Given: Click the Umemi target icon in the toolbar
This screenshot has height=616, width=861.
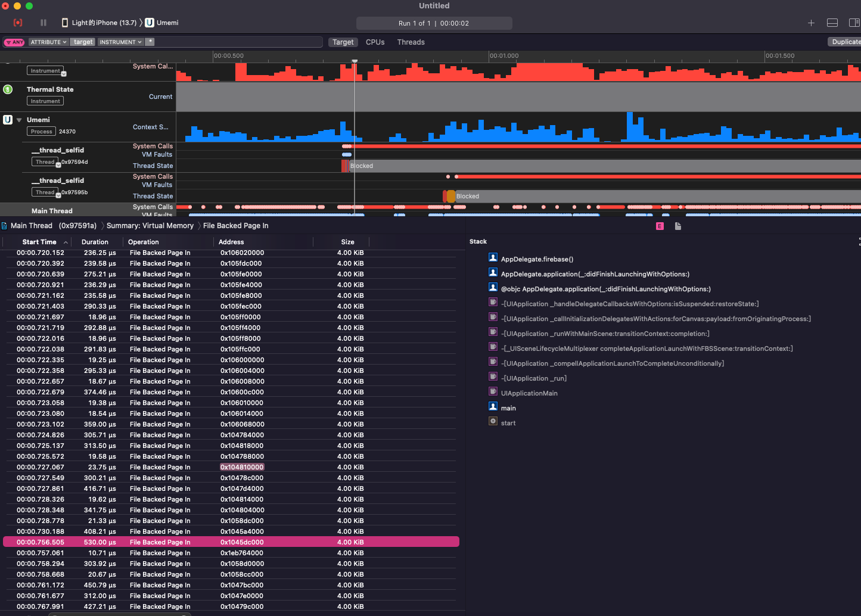Looking at the screenshot, I should 150,23.
